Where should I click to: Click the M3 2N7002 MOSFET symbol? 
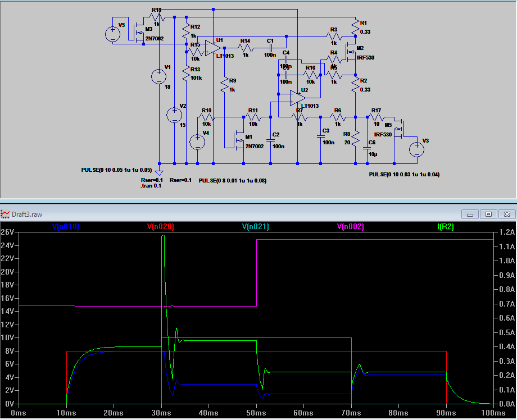click(x=140, y=33)
